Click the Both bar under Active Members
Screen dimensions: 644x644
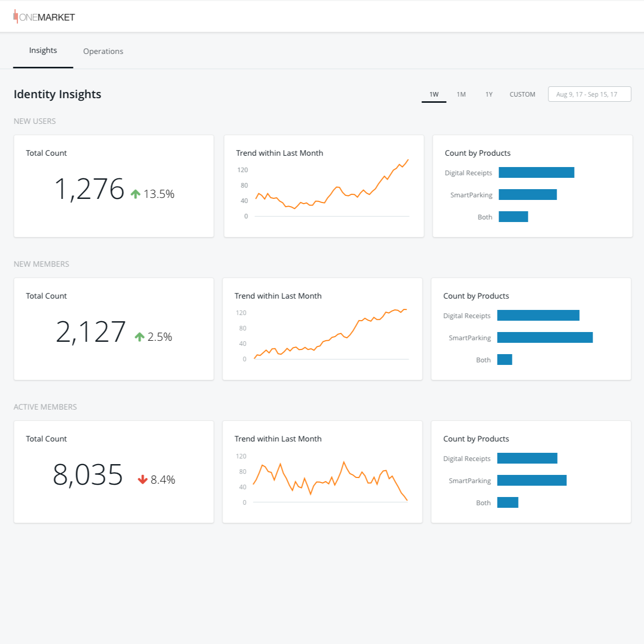(507, 502)
